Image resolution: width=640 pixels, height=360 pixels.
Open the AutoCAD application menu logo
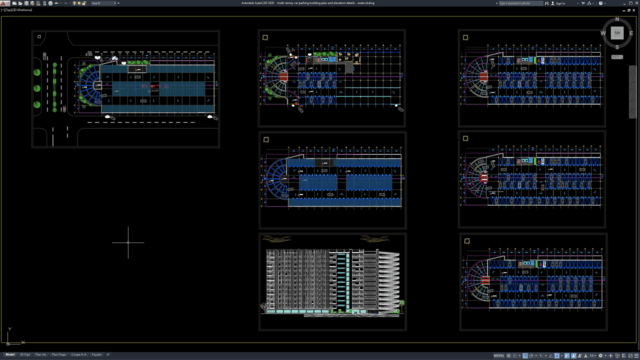[4, 3]
